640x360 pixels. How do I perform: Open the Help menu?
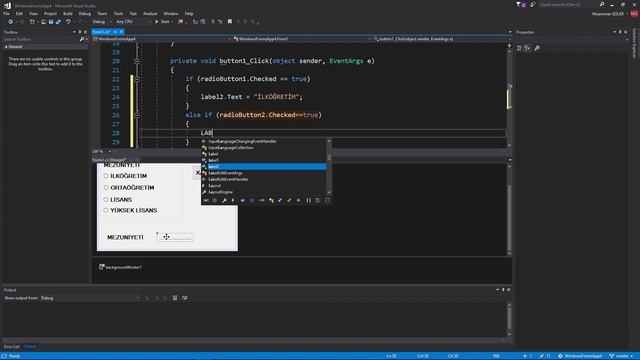pyautogui.click(x=189, y=13)
